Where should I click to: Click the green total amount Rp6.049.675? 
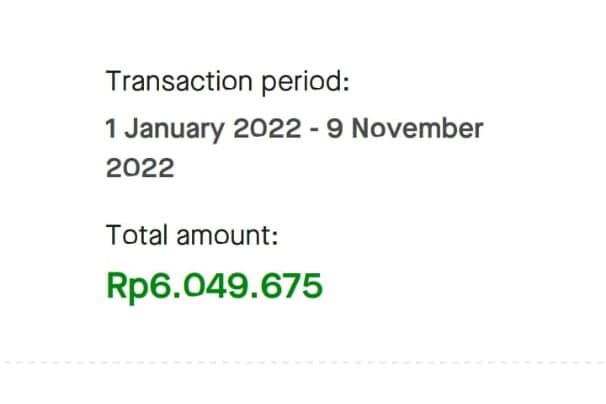click(214, 285)
